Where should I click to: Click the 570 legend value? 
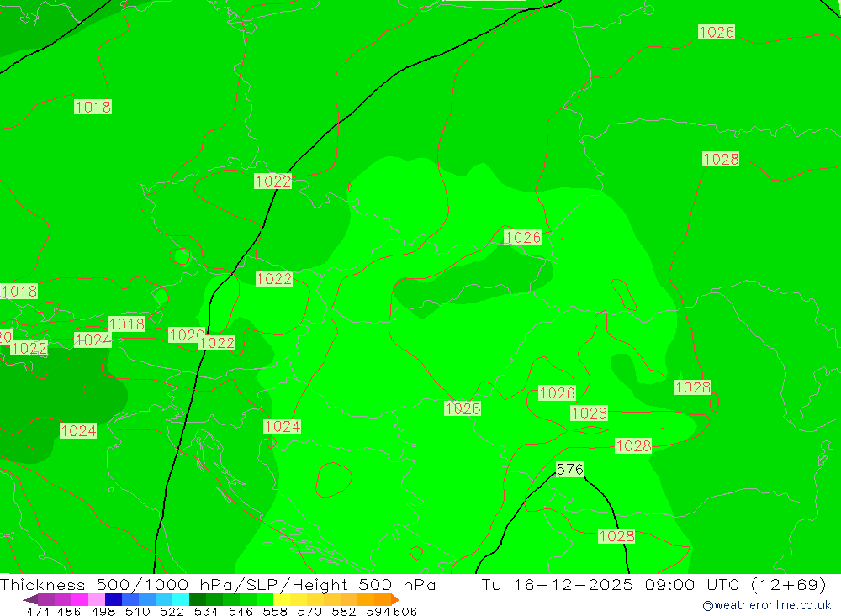[x=308, y=611]
